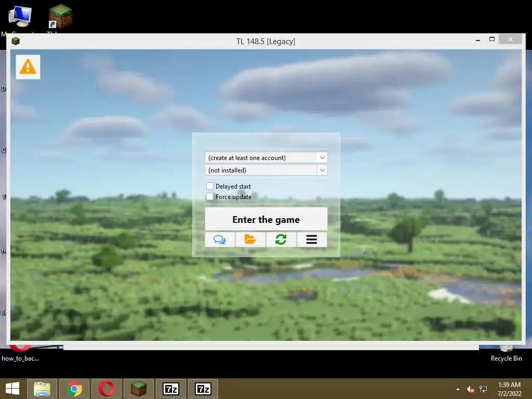Viewport: 532px width, 399px height.
Task: Open Opera browser from the taskbar
Action: coord(107,389)
